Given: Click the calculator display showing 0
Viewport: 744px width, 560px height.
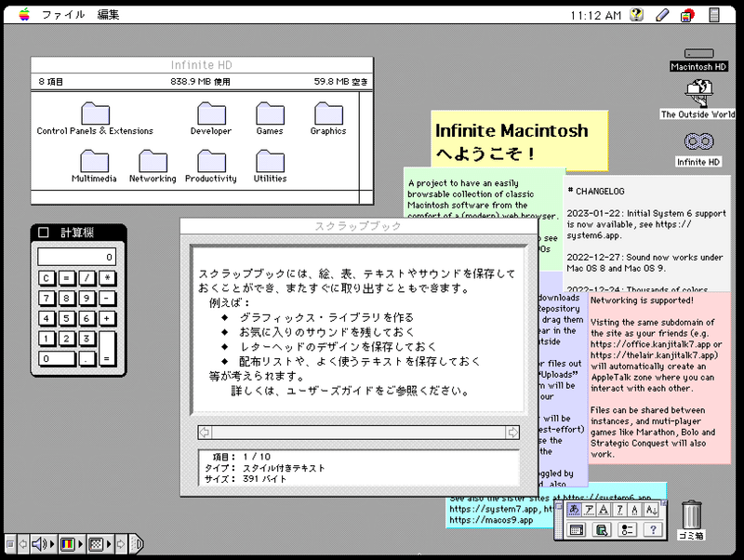Looking at the screenshot, I should click(x=76, y=257).
